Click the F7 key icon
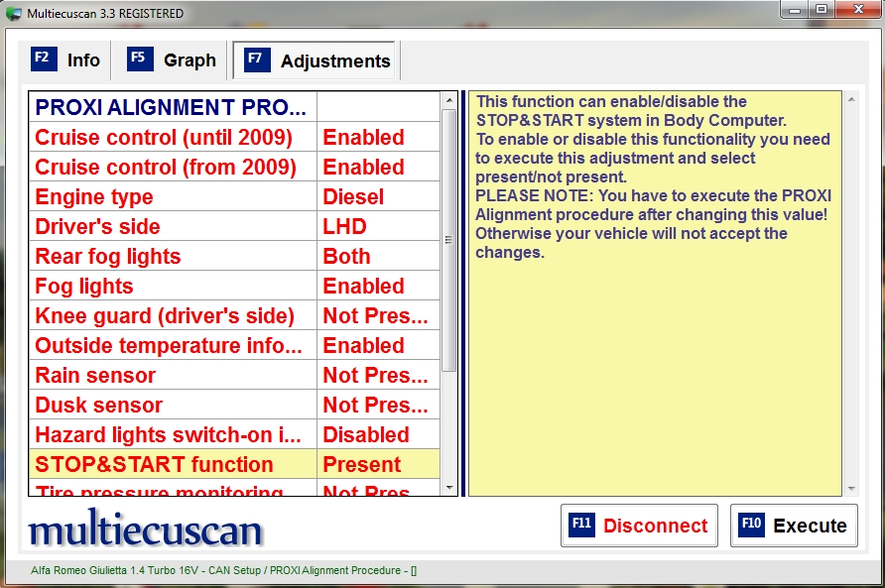The height and width of the screenshot is (588, 885). [257, 59]
